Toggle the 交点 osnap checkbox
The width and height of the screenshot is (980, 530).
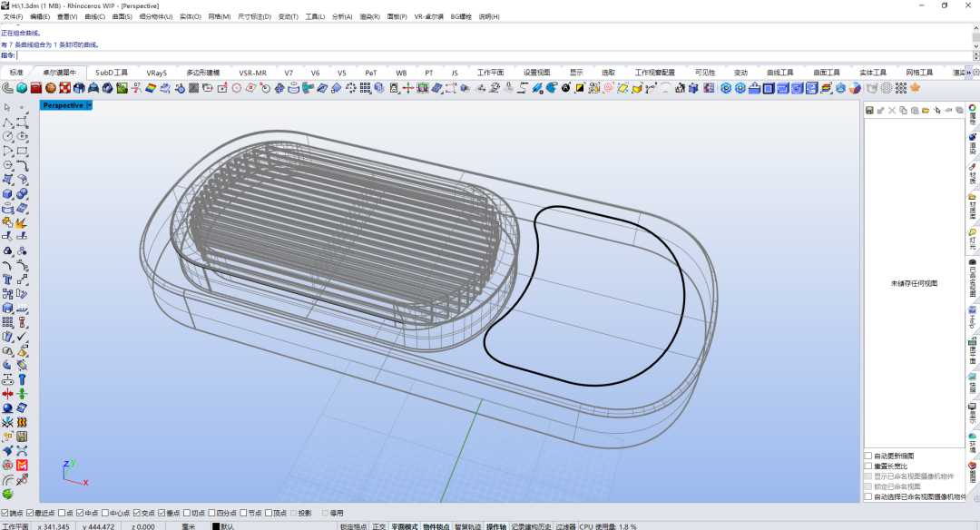[x=137, y=513]
